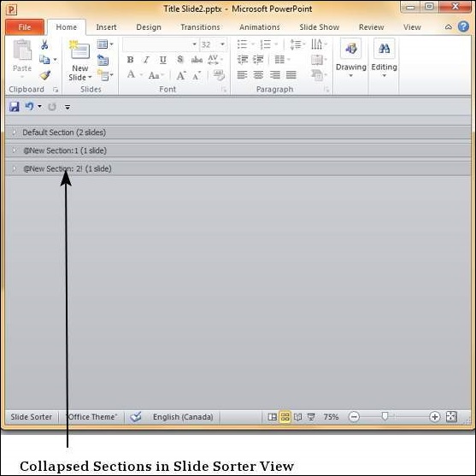Toggle Align Text Right
This screenshot has width=476, height=476.
(275, 74)
